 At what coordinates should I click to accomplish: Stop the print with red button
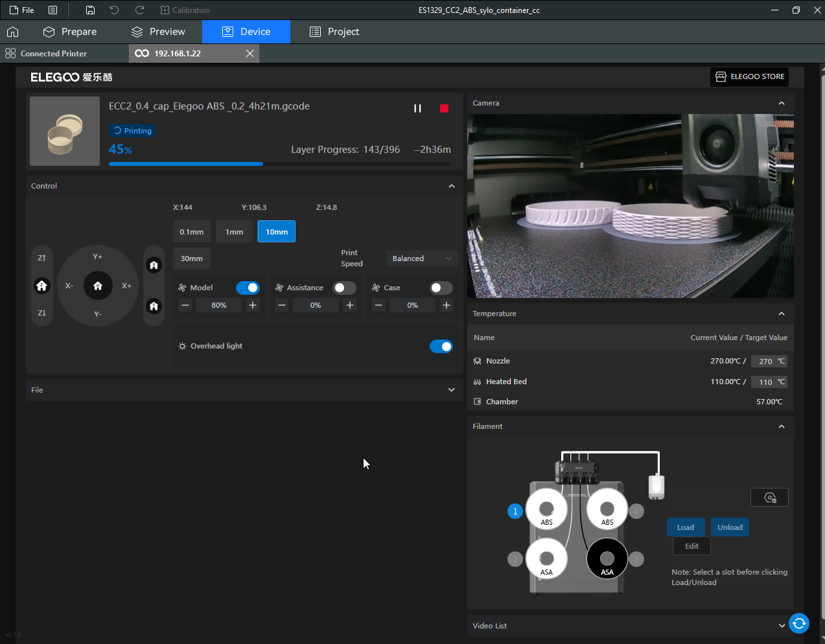[444, 108]
